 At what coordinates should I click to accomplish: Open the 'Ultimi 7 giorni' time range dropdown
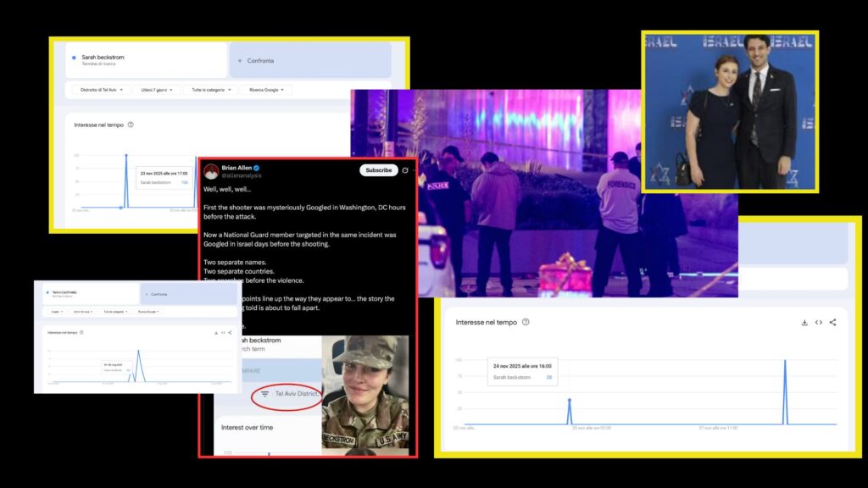[x=157, y=90]
